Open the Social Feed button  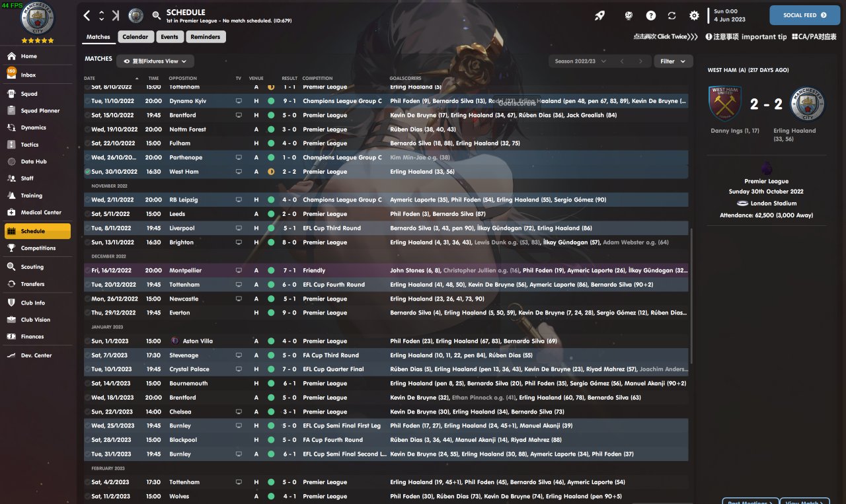click(x=804, y=15)
